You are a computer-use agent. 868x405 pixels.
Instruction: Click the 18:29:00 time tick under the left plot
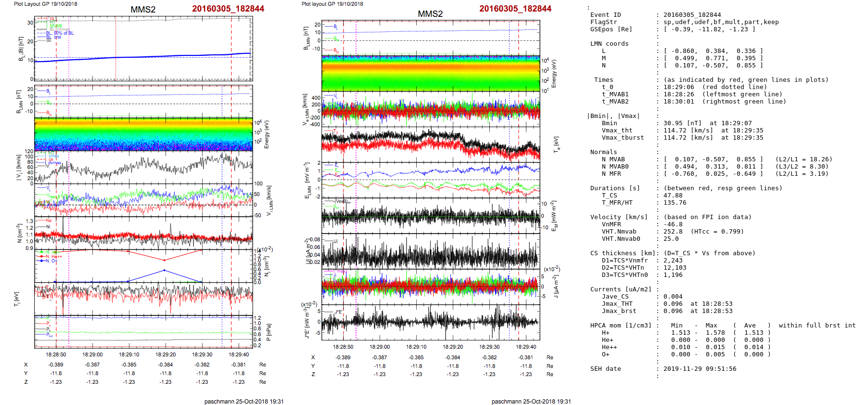pyautogui.click(x=92, y=354)
